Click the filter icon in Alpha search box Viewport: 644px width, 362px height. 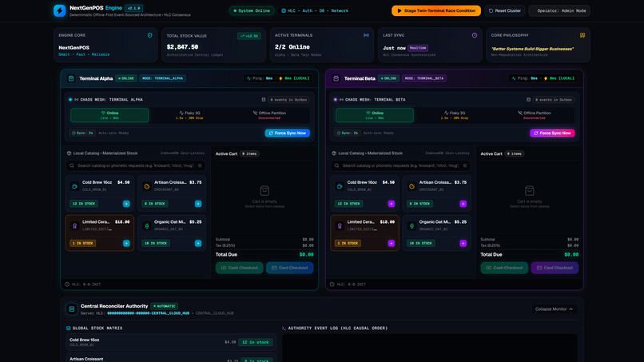tap(200, 165)
